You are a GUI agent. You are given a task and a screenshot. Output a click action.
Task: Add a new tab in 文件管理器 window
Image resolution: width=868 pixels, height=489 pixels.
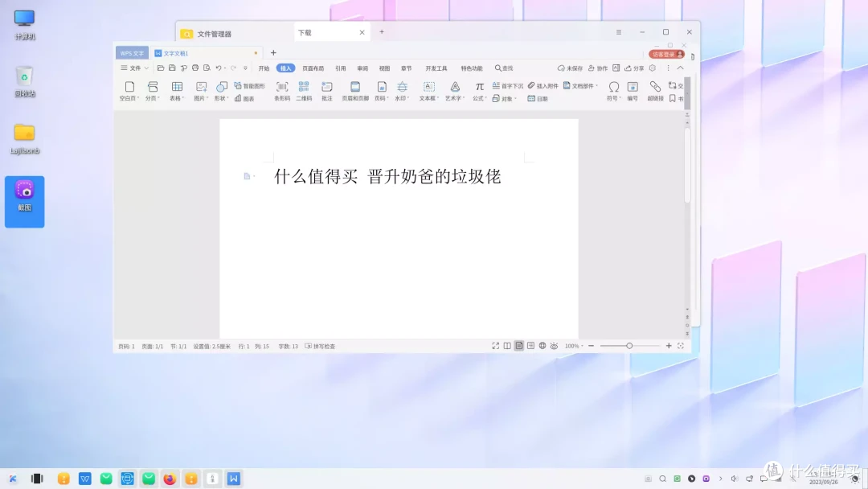coord(382,32)
